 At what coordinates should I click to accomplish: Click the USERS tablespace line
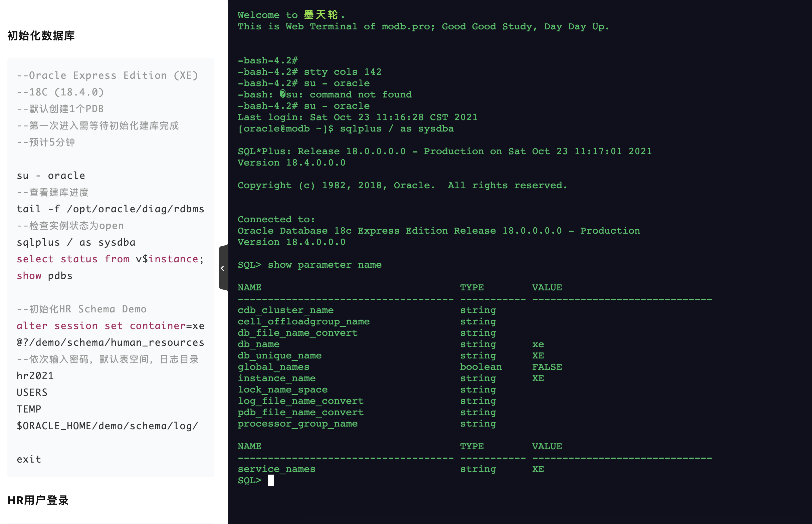click(x=32, y=392)
